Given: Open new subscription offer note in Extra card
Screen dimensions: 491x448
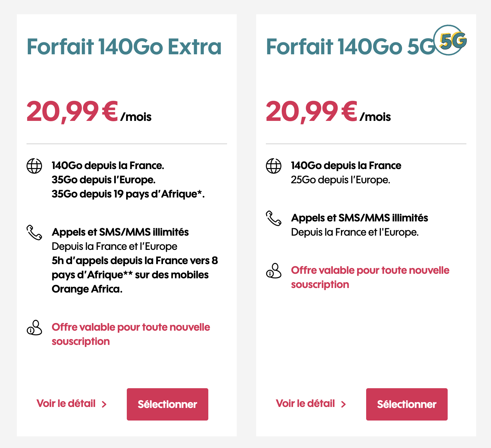Looking at the screenshot, I should point(131,334).
